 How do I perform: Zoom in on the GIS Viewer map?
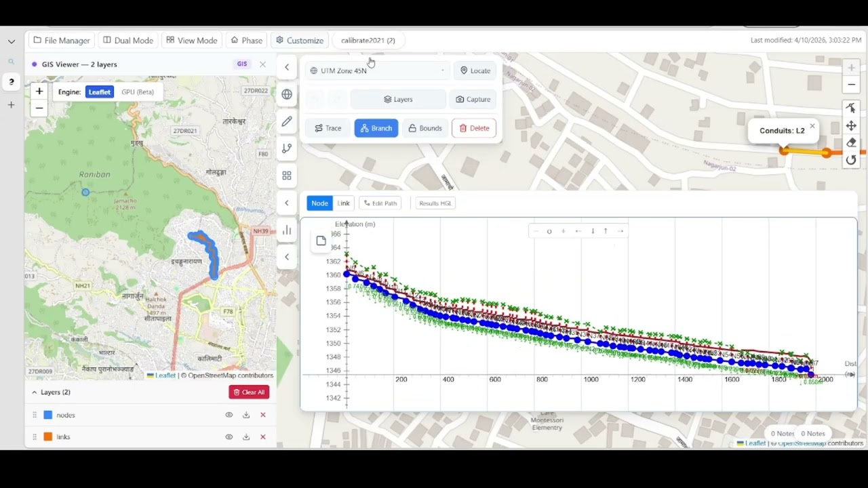point(39,91)
